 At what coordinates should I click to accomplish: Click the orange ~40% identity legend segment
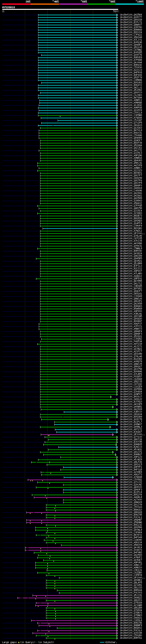(x=44, y=4)
